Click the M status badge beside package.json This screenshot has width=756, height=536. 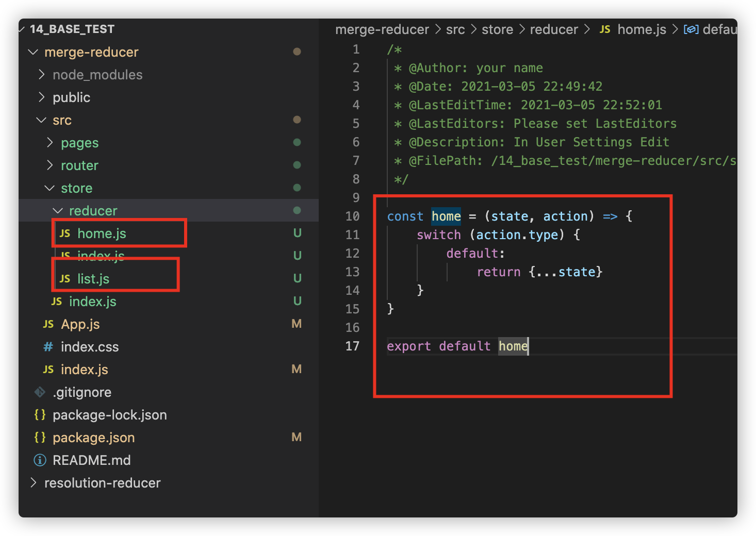pos(297,437)
